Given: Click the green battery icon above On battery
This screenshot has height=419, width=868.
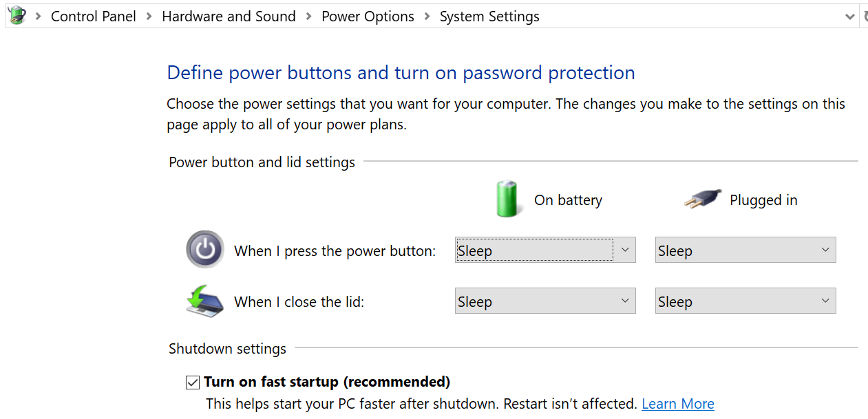Looking at the screenshot, I should point(507,198).
